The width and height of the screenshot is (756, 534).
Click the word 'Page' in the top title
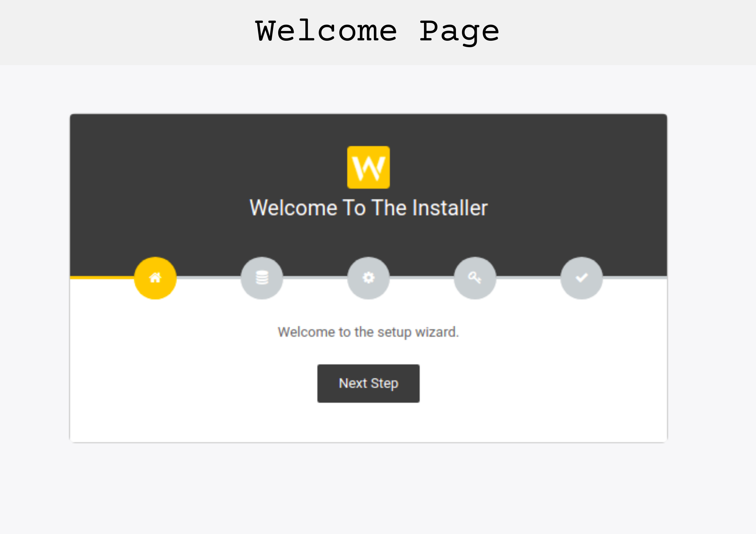tap(459, 31)
